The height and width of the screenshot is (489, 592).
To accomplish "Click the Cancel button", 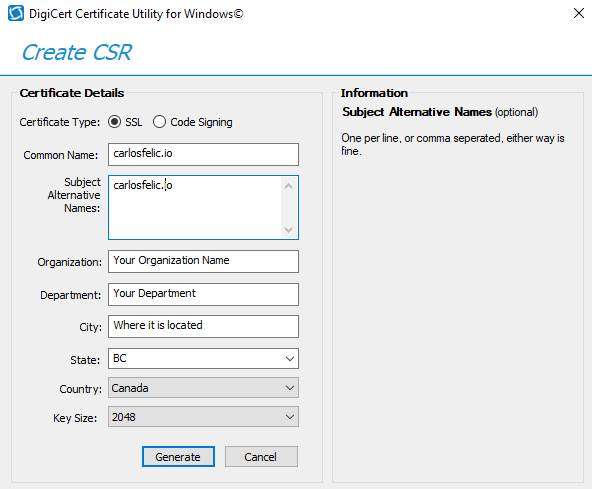I will coord(261,457).
